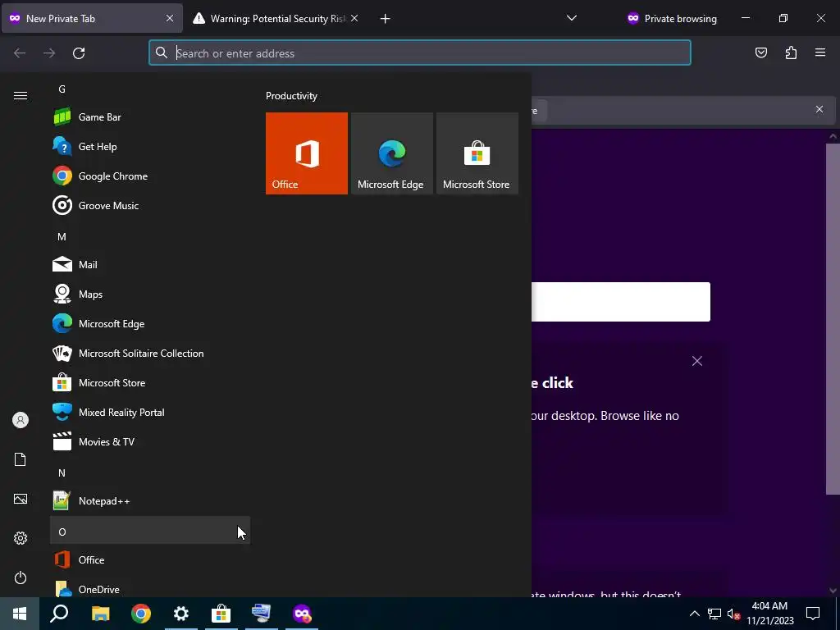Open Microsoft Store from the app list
Image resolution: width=840 pixels, height=630 pixels.
(x=150, y=382)
